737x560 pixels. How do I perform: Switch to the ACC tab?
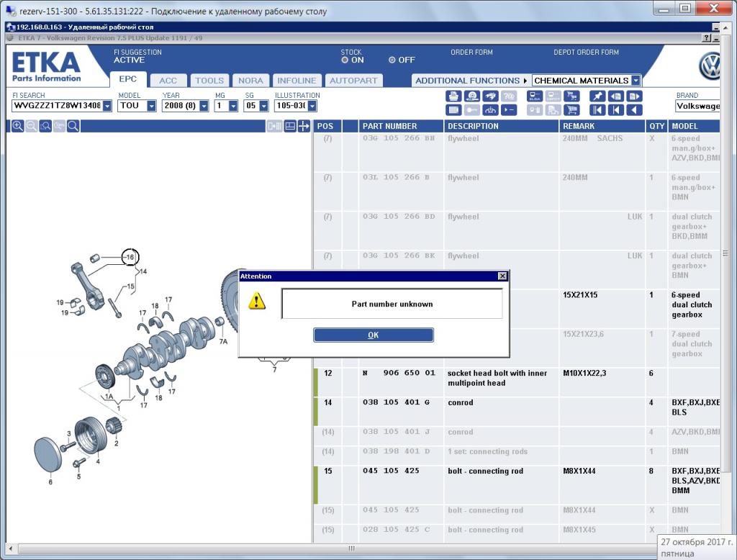(x=168, y=81)
